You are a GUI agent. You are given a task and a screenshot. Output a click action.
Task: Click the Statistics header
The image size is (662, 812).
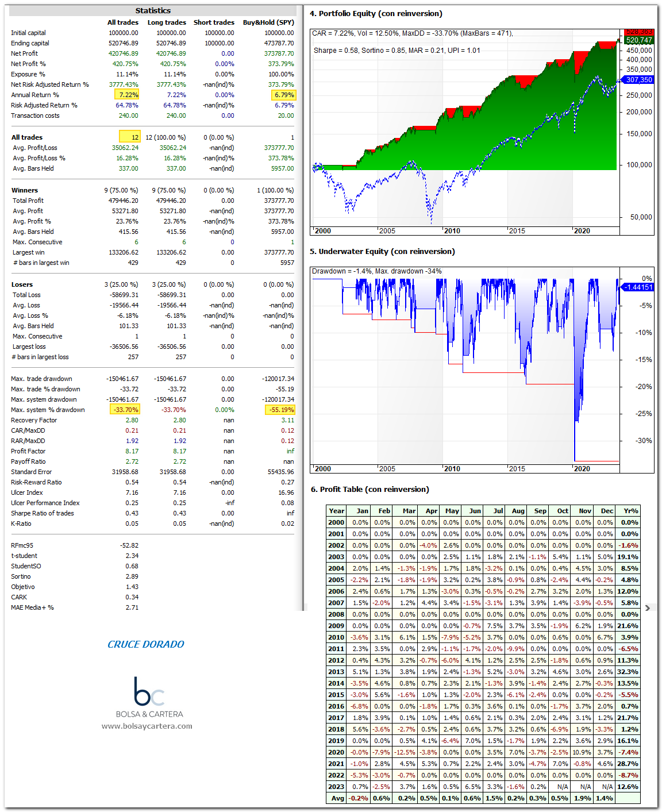153,10
